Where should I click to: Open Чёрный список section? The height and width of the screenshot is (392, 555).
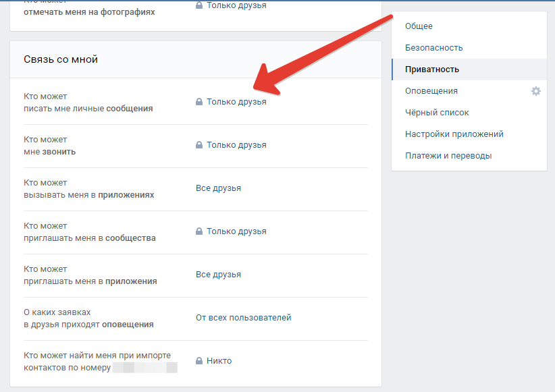pos(469,113)
